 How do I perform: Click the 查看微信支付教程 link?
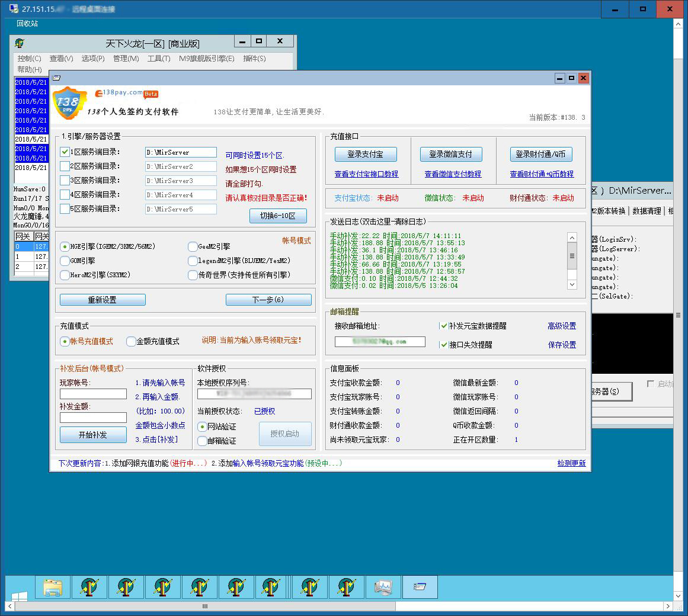coord(453,174)
